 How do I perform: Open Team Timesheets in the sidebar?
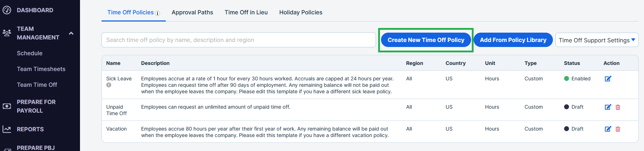coord(41,69)
